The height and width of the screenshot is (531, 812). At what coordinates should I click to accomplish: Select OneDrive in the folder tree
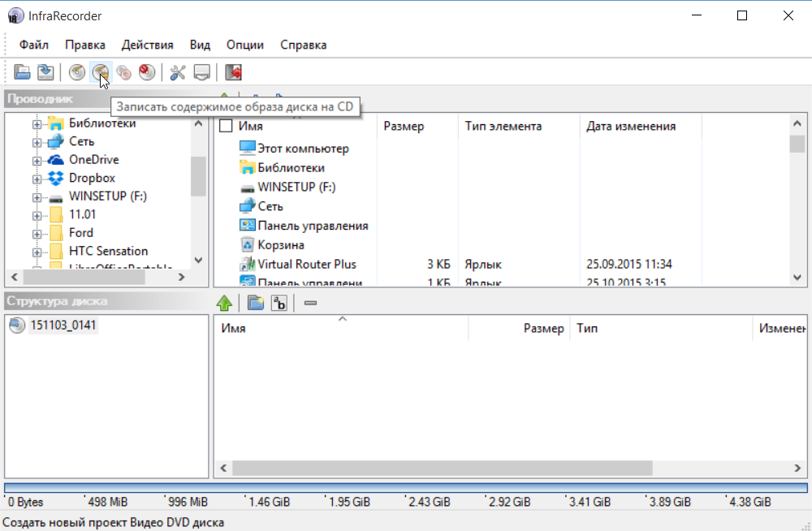pos(93,160)
